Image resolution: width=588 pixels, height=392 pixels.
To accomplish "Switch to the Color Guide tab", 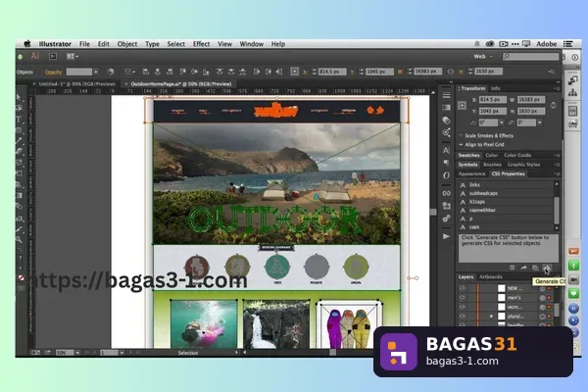I will click(517, 155).
